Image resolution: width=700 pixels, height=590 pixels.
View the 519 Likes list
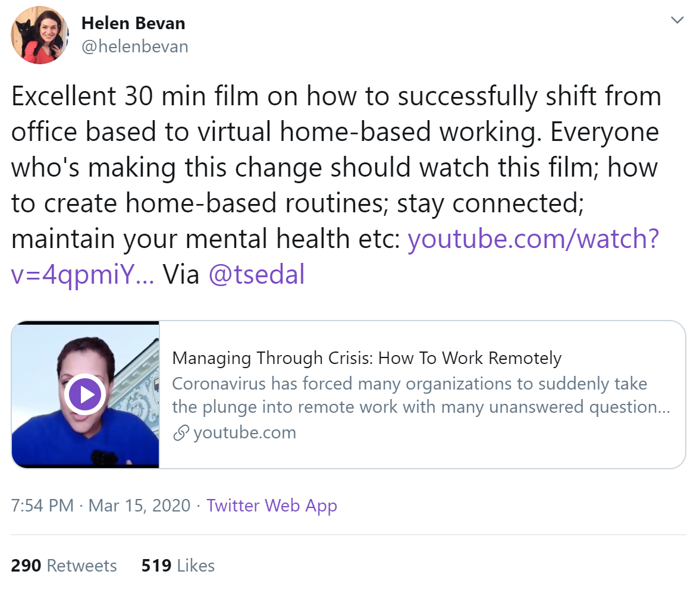click(178, 566)
